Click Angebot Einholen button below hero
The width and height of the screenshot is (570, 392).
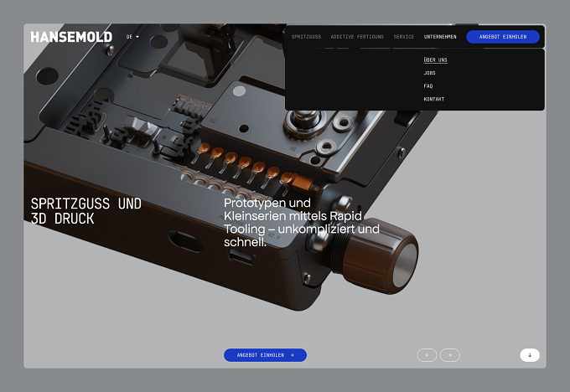[265, 355]
